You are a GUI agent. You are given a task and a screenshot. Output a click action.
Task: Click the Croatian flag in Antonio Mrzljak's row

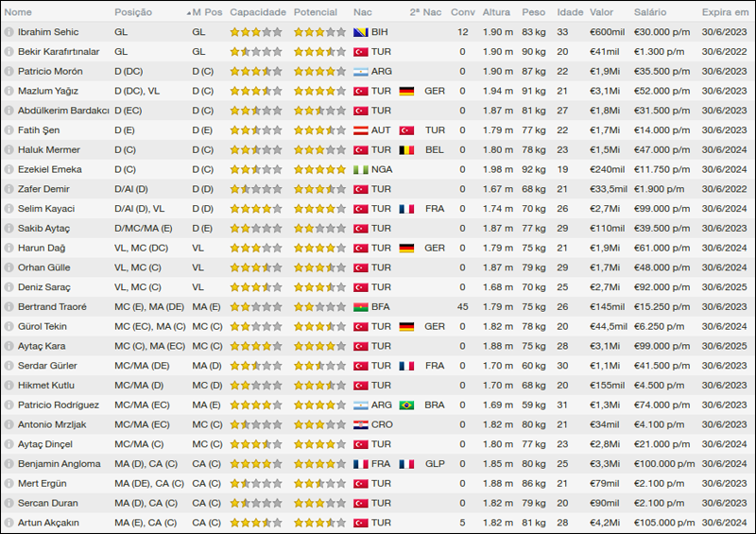pyautogui.click(x=360, y=425)
